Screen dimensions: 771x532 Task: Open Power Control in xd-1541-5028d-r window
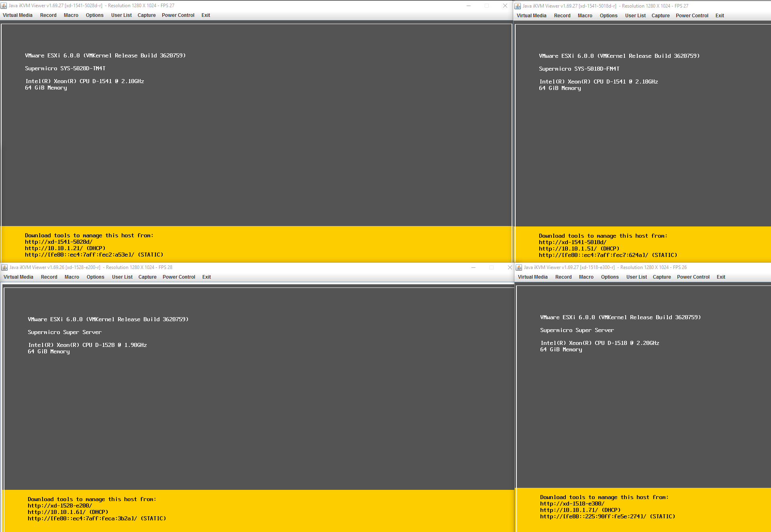click(x=178, y=15)
